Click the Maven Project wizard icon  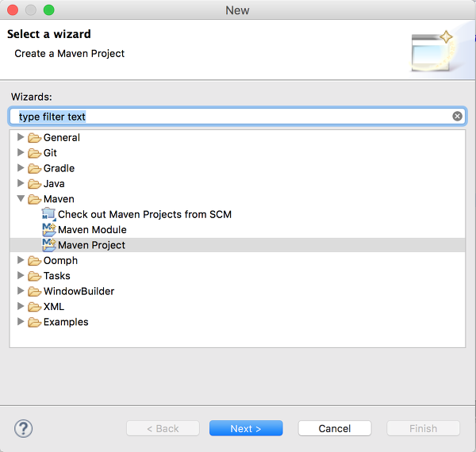point(49,245)
